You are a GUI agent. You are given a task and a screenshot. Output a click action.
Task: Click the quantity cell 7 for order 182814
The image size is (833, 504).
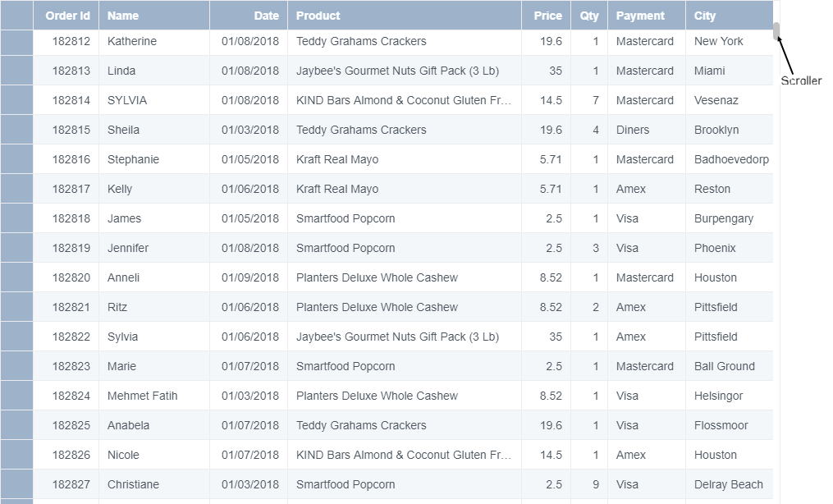point(589,100)
